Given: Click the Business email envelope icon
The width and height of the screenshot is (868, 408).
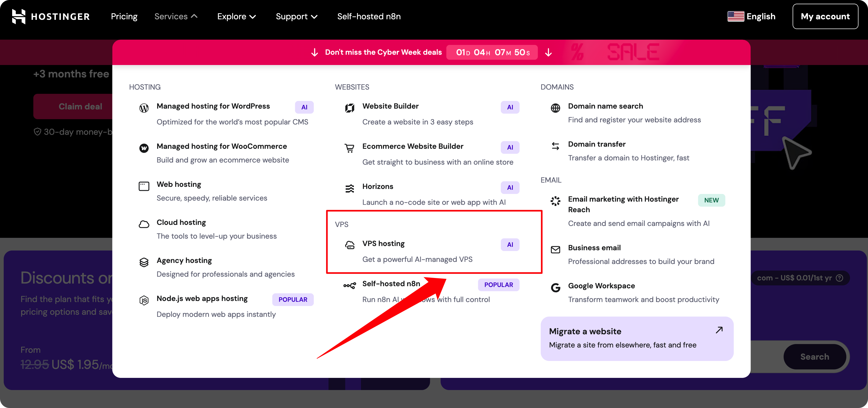Looking at the screenshot, I should [x=555, y=249].
